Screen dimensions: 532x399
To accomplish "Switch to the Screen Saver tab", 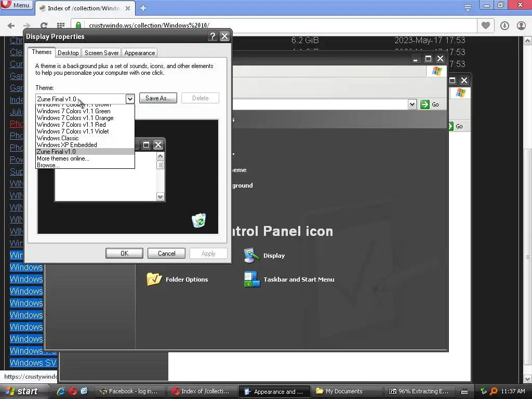I will (101, 53).
